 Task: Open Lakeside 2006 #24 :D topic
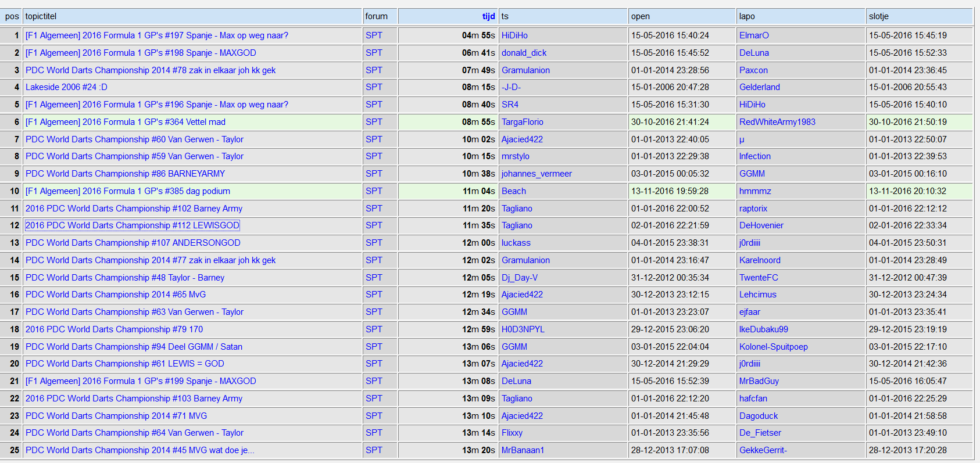pyautogui.click(x=66, y=87)
